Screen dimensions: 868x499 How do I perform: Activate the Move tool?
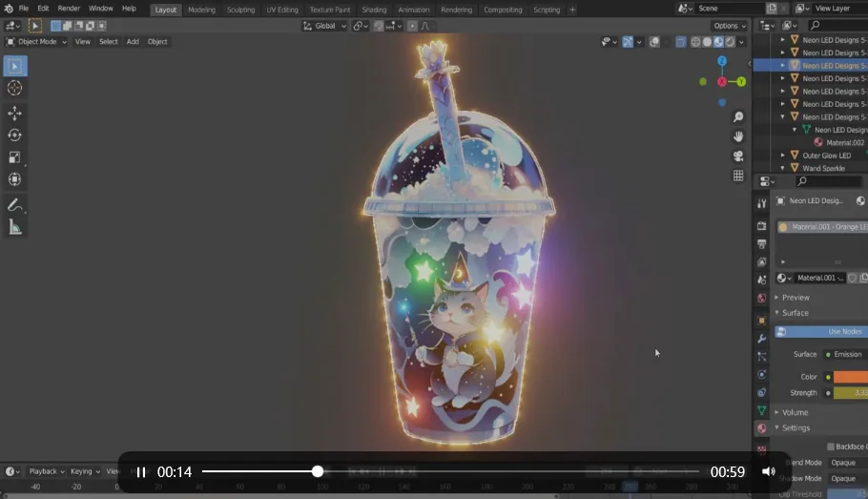15,113
